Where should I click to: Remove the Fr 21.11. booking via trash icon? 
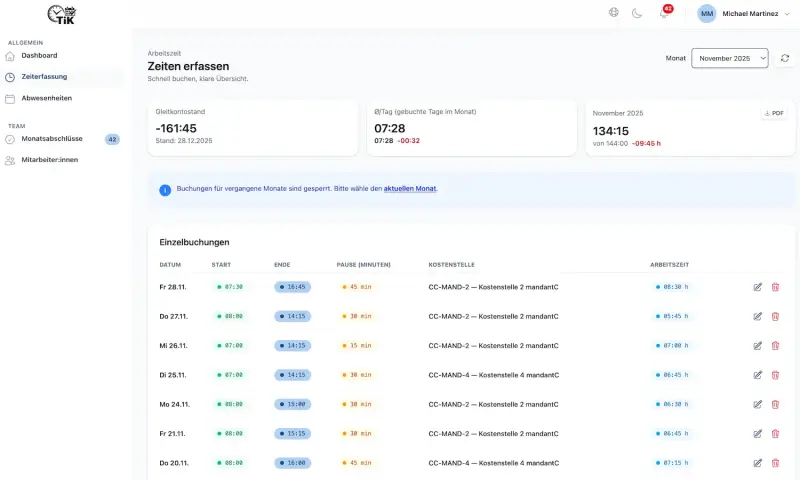(x=775, y=433)
